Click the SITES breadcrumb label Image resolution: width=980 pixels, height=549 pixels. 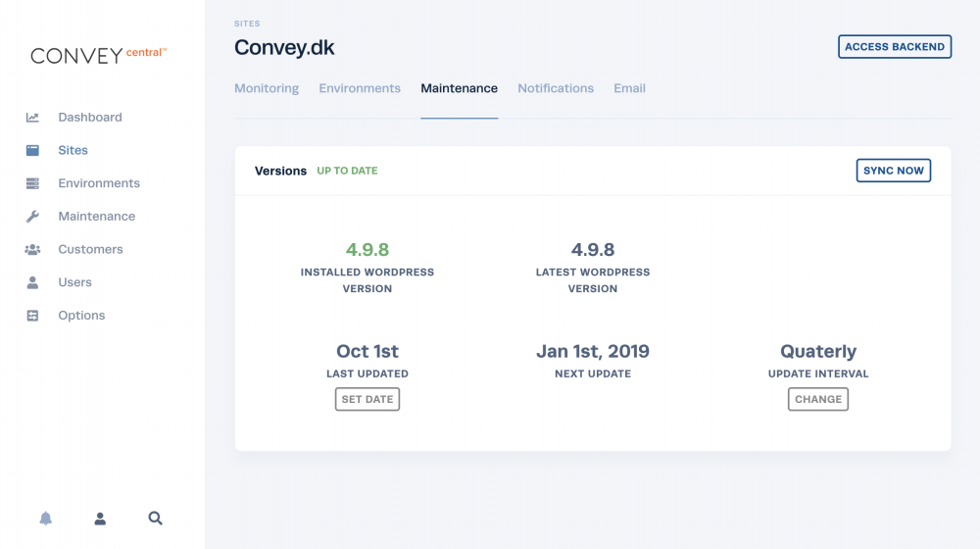[247, 24]
